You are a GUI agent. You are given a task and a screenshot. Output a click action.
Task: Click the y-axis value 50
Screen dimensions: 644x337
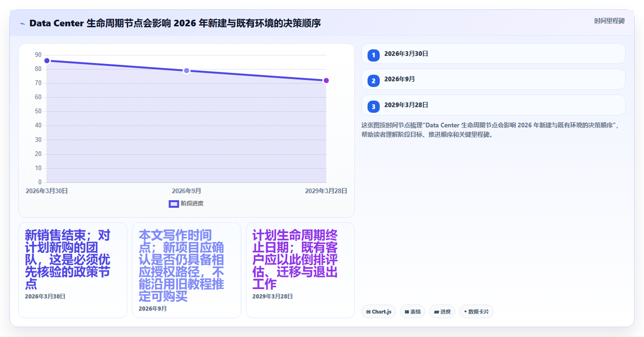click(38, 111)
